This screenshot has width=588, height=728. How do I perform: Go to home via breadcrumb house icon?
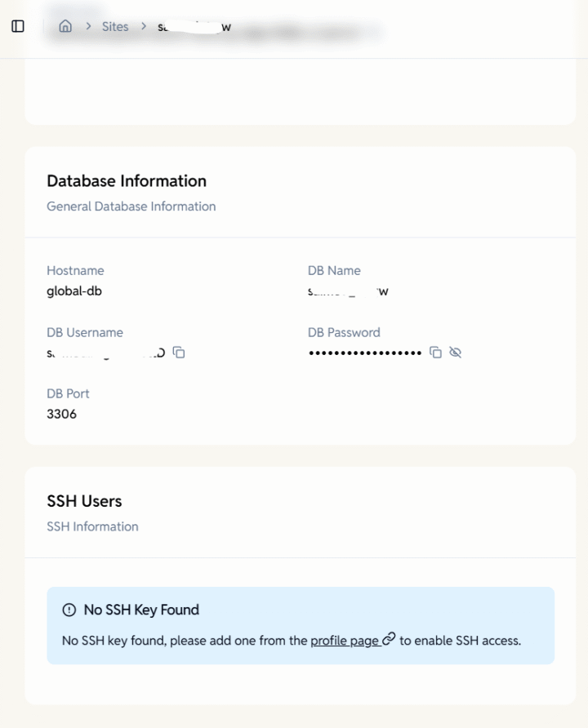[65, 26]
